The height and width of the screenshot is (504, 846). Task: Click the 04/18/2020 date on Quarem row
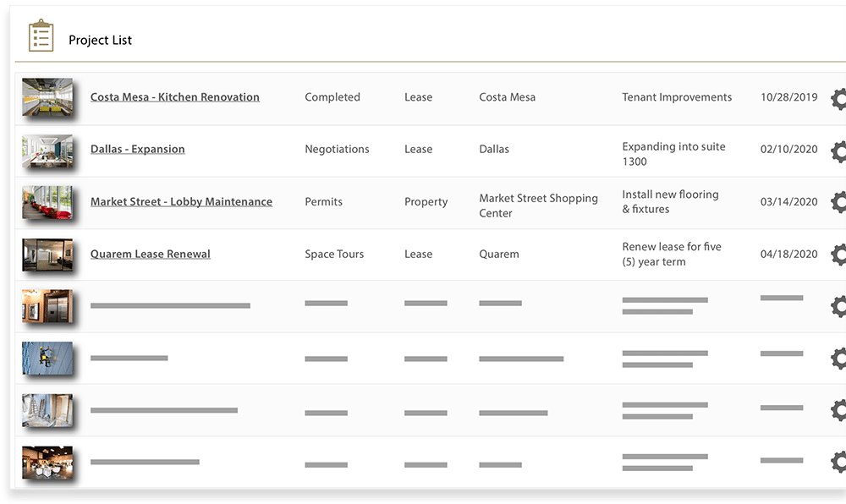point(788,254)
